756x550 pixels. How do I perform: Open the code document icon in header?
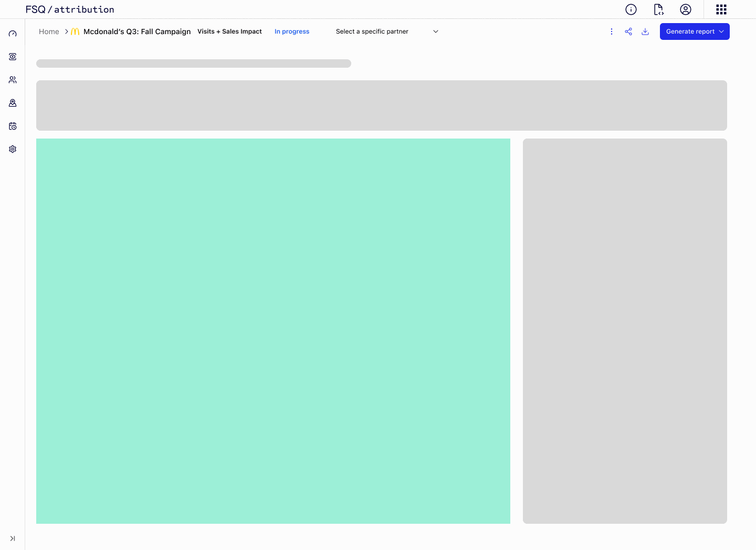(x=658, y=9)
